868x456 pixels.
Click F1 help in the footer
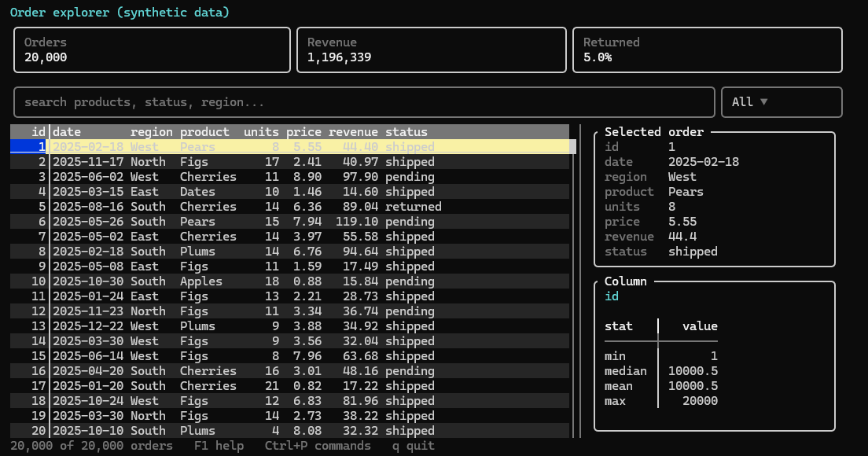[x=219, y=446]
